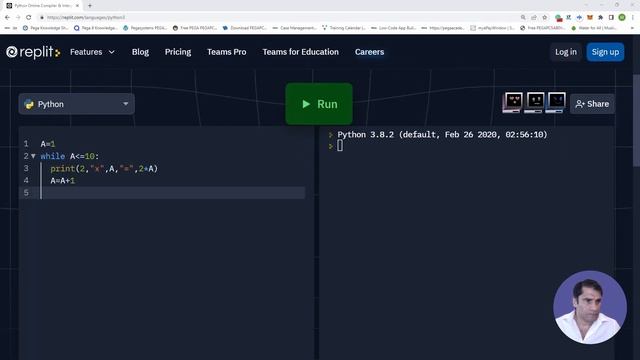Open the extensions puzzle icon

click(600, 18)
